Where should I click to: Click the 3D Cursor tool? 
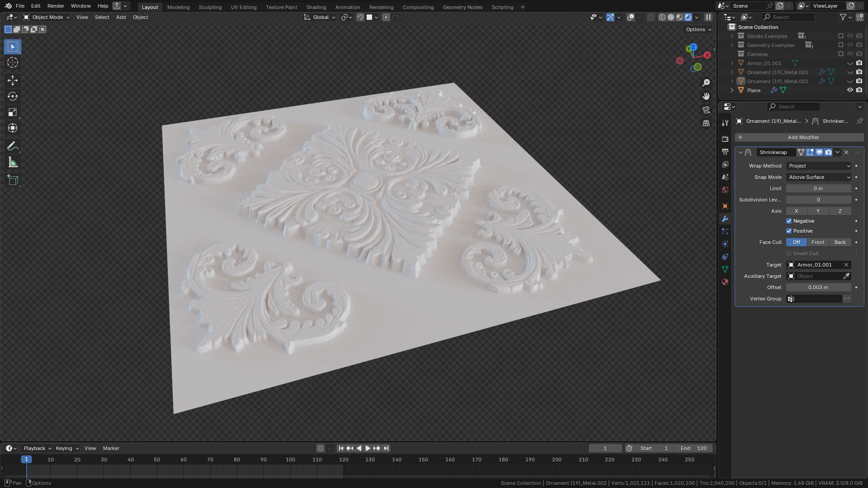[13, 63]
